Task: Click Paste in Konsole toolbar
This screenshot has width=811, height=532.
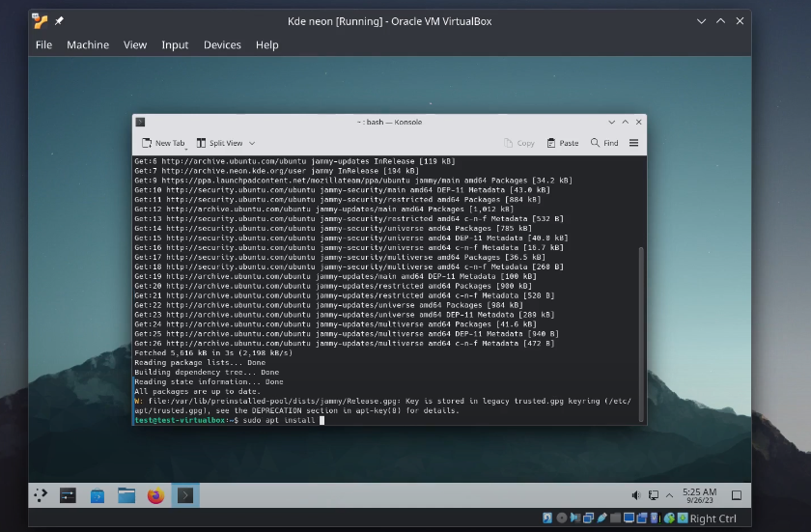Action: click(x=563, y=143)
